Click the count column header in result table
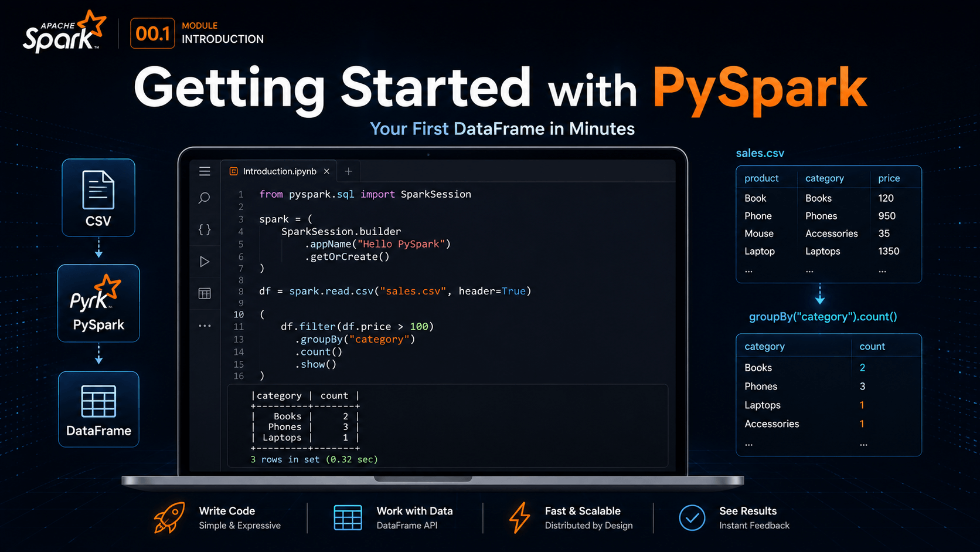980x552 pixels. [872, 347]
